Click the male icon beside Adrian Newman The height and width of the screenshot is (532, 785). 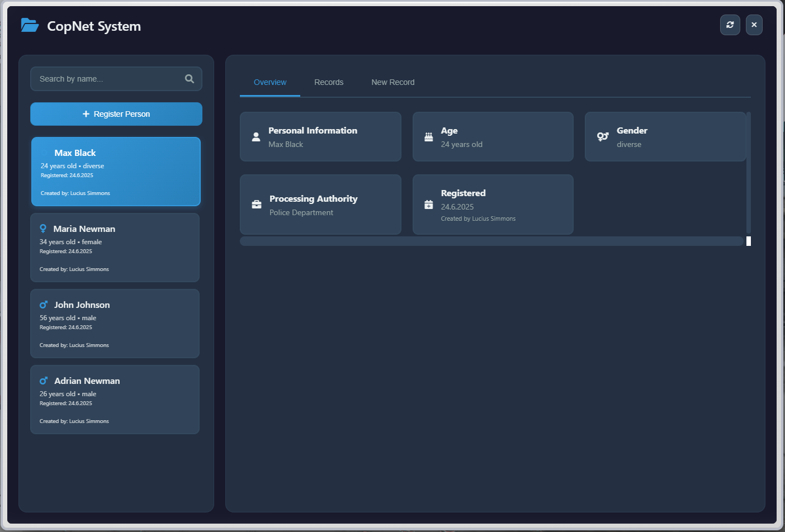(x=44, y=381)
